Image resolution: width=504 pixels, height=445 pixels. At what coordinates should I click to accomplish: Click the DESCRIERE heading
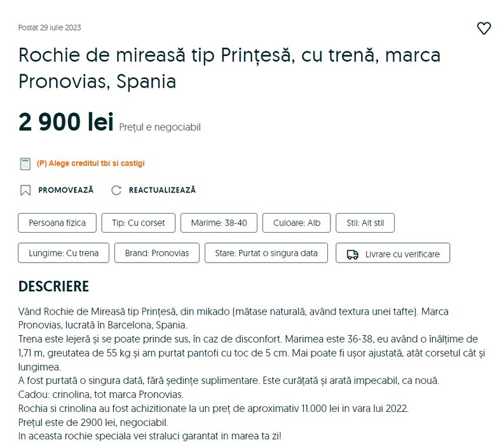[x=53, y=287]
